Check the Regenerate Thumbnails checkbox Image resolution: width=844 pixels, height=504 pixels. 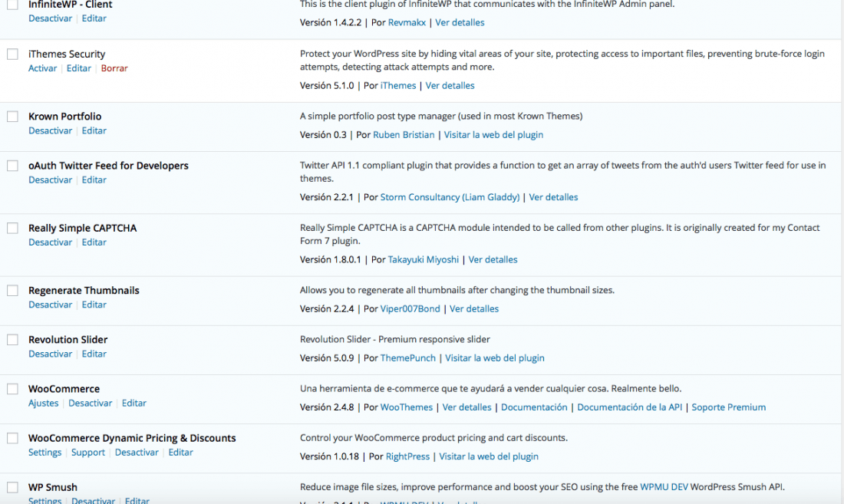coord(12,291)
